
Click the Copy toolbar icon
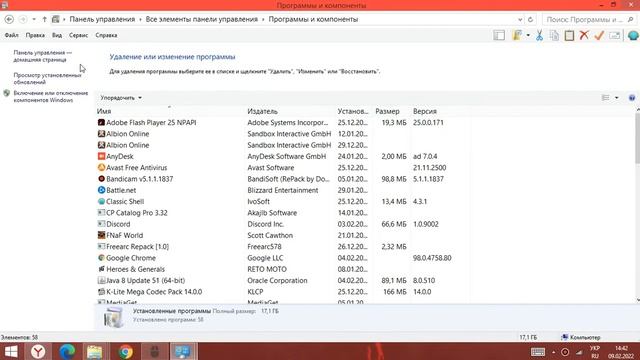click(x=554, y=36)
